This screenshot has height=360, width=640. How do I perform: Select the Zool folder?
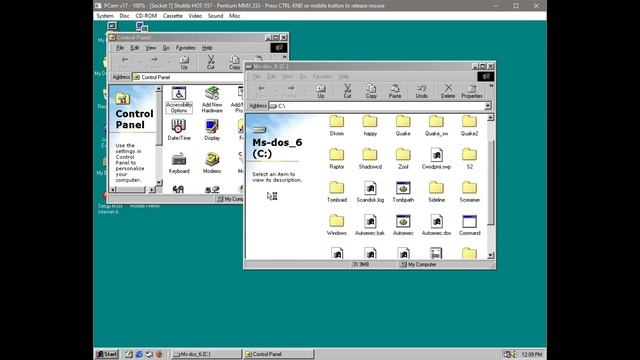(403, 158)
